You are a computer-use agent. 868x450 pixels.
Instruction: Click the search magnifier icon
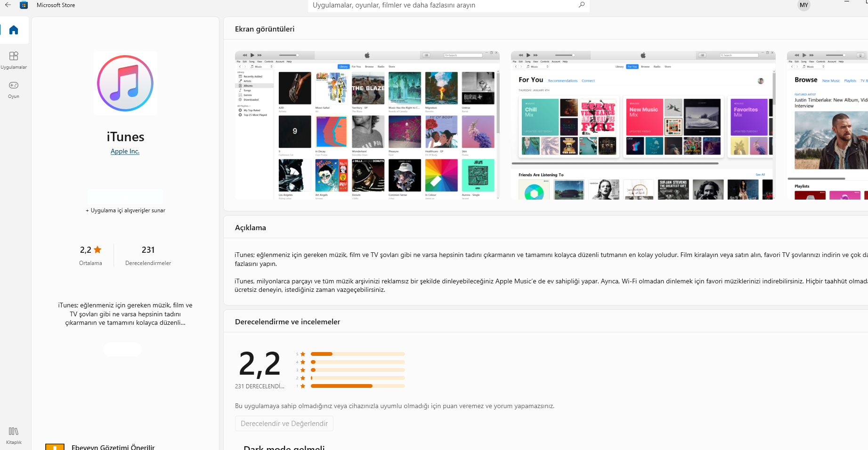tap(582, 5)
